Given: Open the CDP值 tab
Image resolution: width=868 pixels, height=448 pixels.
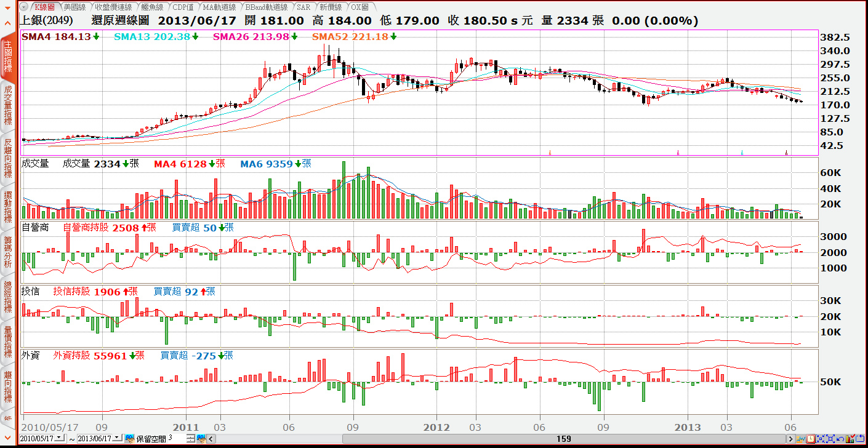Looking at the screenshot, I should pyautogui.click(x=183, y=7).
